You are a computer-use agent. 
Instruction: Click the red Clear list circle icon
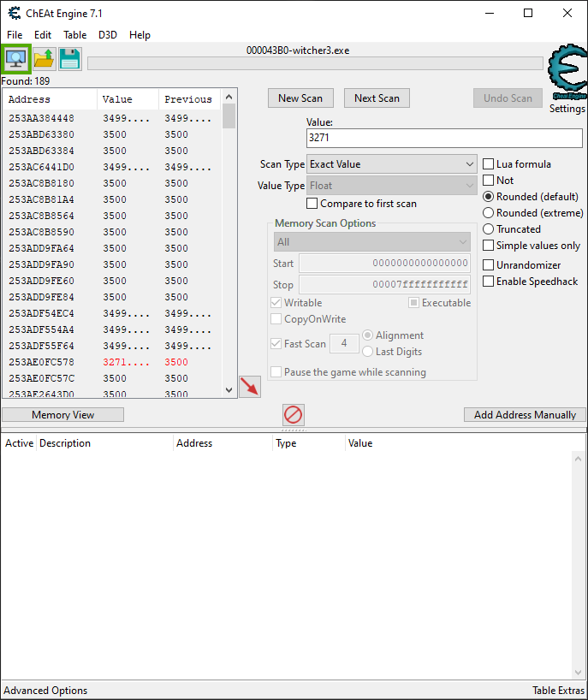pos(293,415)
